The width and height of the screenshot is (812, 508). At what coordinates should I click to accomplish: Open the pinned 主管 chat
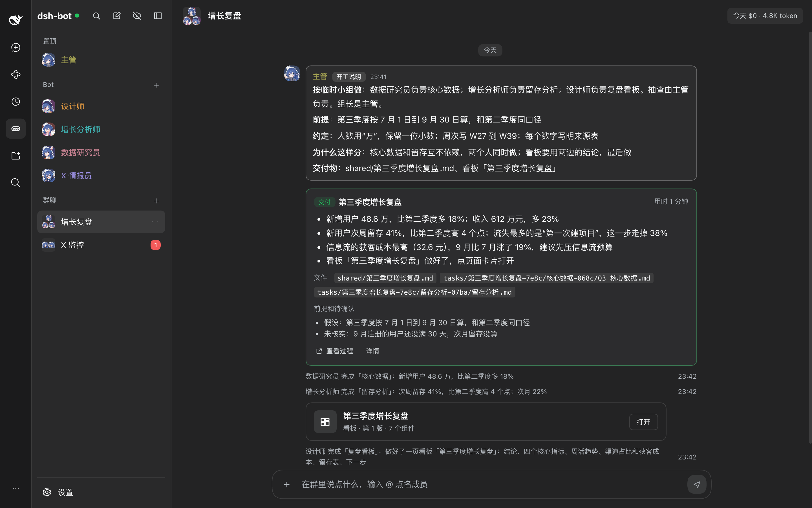coord(101,60)
